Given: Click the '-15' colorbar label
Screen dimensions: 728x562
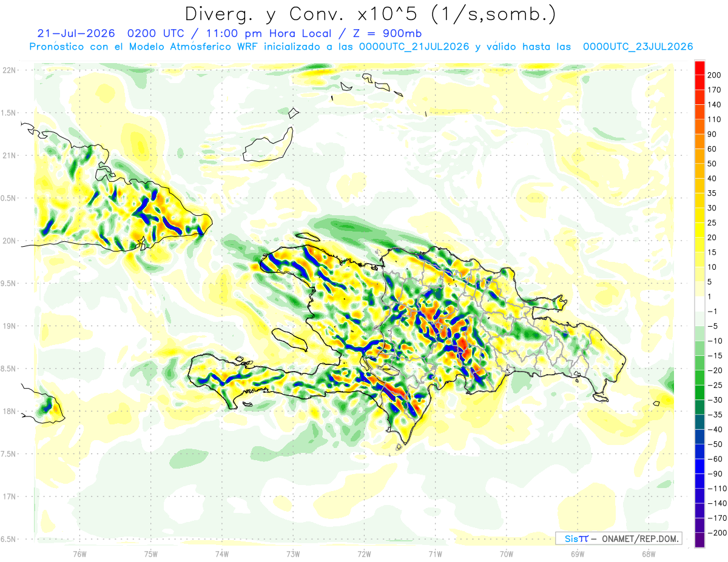Looking at the screenshot, I should point(716,355).
